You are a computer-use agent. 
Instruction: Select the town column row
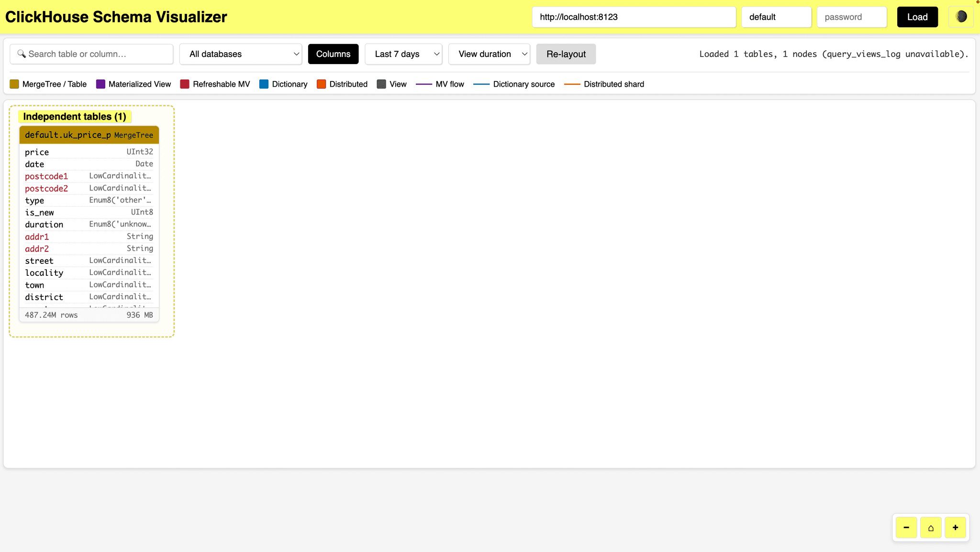click(x=89, y=285)
